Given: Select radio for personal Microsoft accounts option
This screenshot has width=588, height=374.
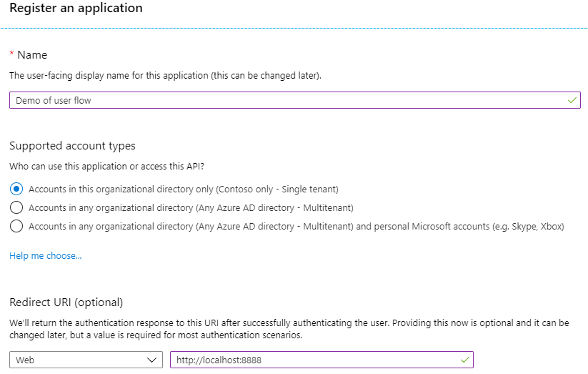Looking at the screenshot, I should [x=16, y=227].
